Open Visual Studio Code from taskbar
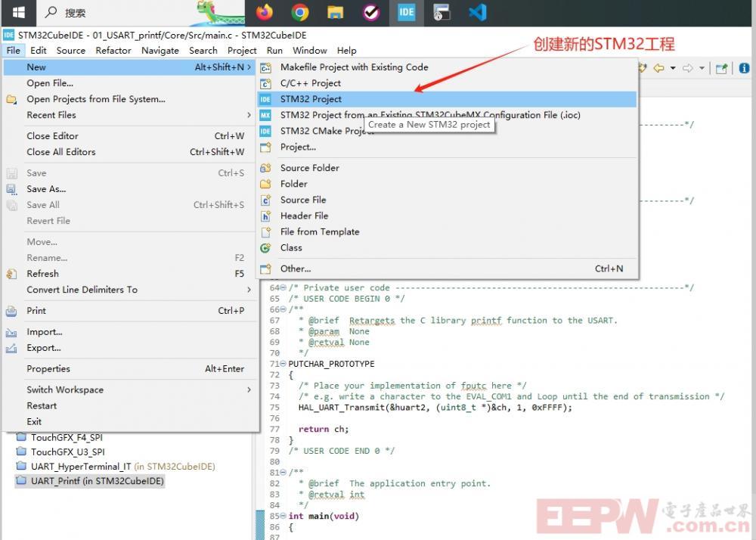Viewport: 756px width, 540px height. tap(477, 12)
